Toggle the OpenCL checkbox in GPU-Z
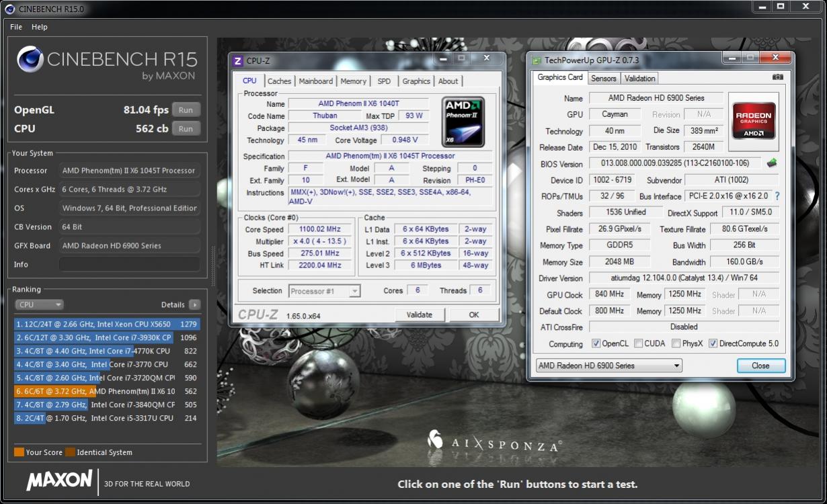827x504 pixels. [x=596, y=343]
